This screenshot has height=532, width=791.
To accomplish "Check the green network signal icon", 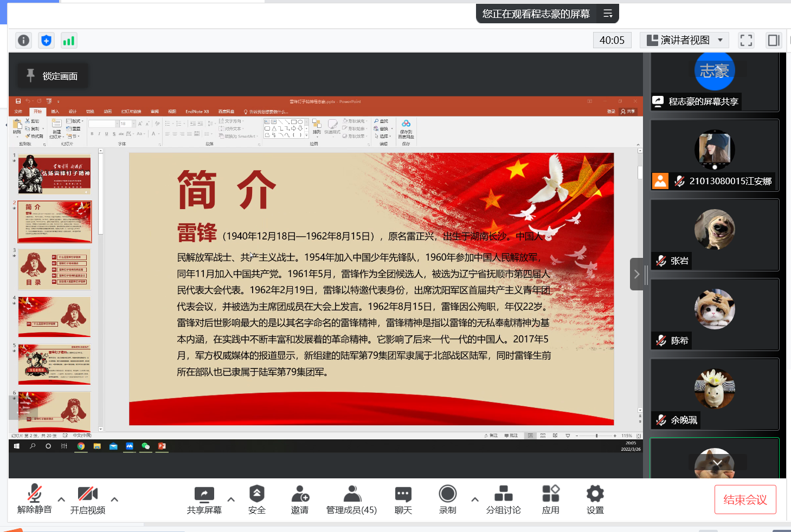I will 69,41.
